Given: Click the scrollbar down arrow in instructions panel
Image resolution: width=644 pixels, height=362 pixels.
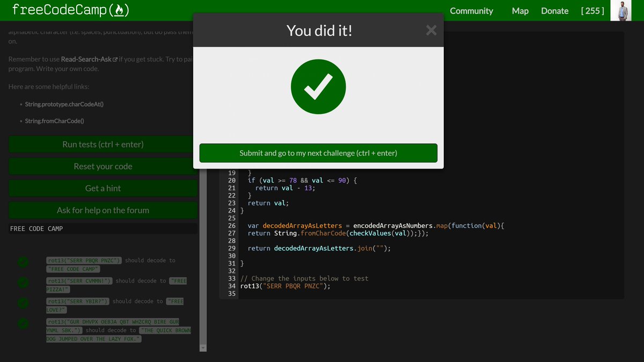Looking at the screenshot, I should [203, 348].
